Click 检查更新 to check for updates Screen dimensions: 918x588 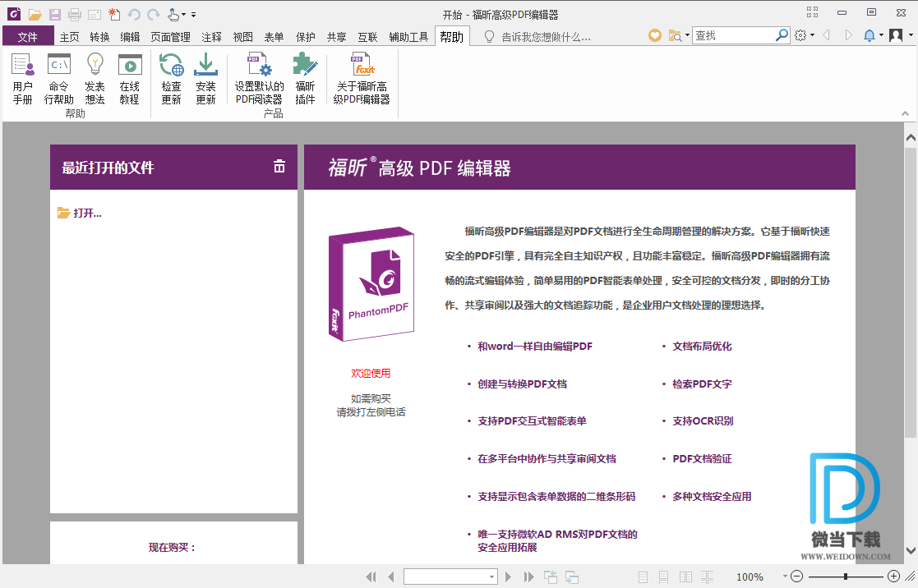click(171, 78)
